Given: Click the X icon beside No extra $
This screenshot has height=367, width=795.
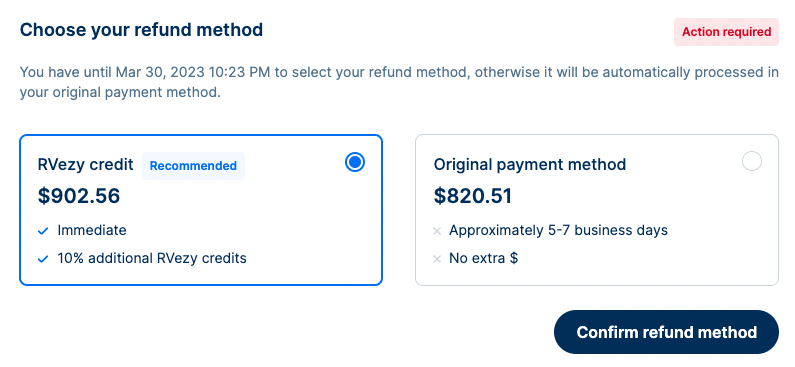Looking at the screenshot, I should pyautogui.click(x=437, y=259).
